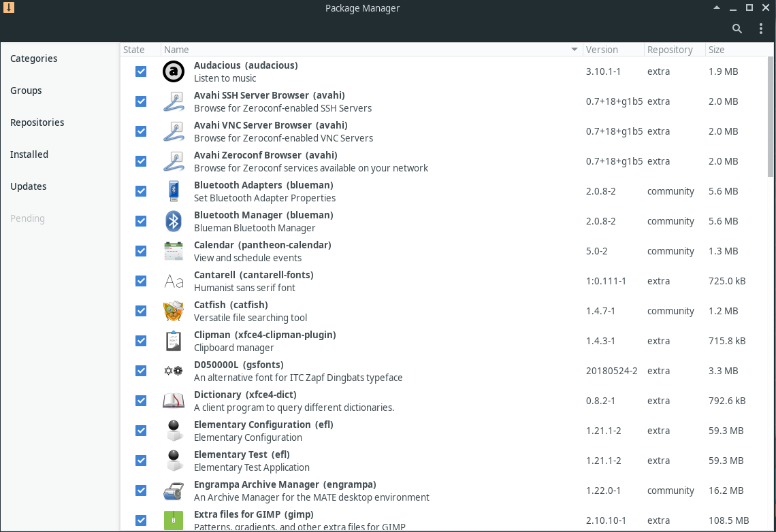This screenshot has height=532, width=776.
Task: Toggle the Elementary Test checkbox
Action: [x=141, y=461]
